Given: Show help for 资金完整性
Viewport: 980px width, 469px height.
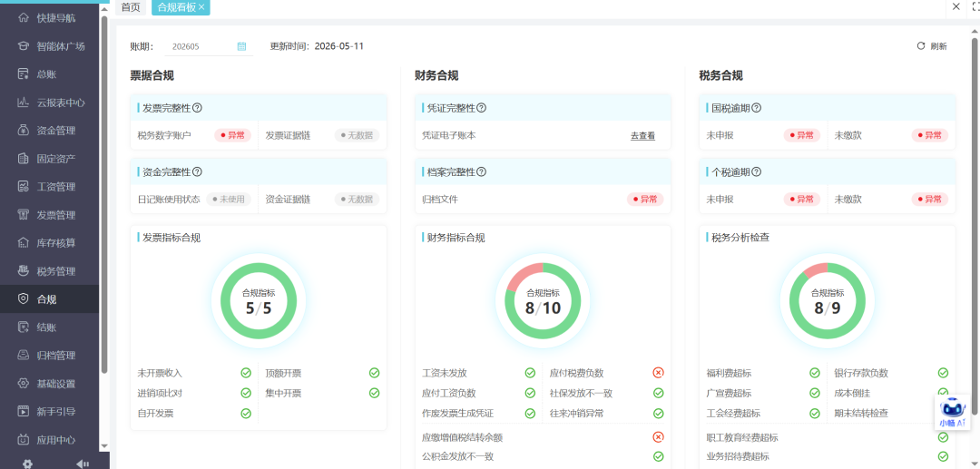Looking at the screenshot, I should 197,171.
